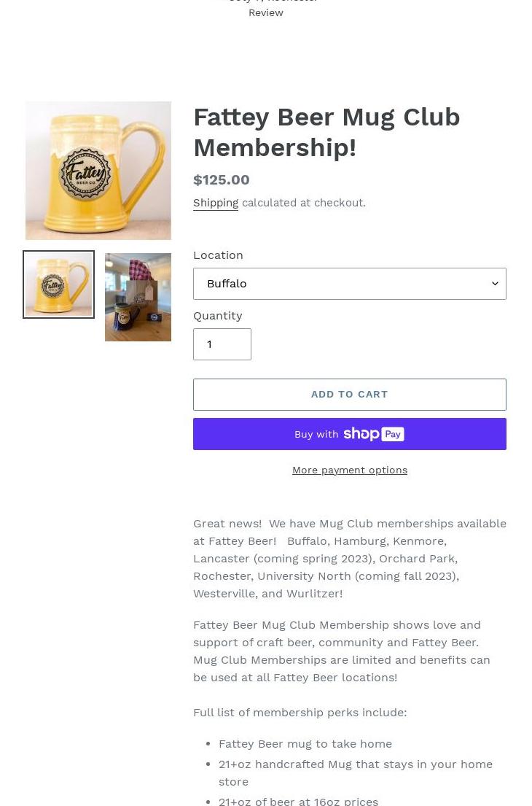532x806 pixels.
Task: Click the Location field label
Action: (x=218, y=255)
